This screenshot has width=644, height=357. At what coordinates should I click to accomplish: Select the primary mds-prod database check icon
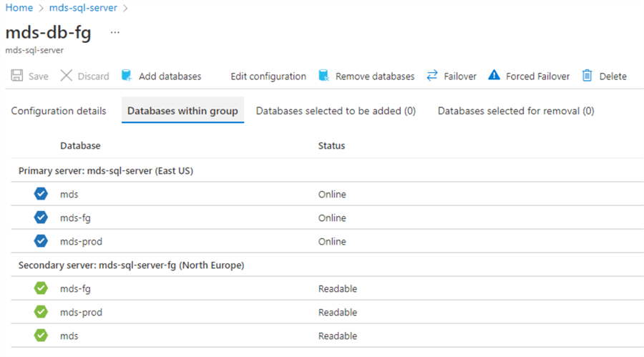click(x=41, y=241)
